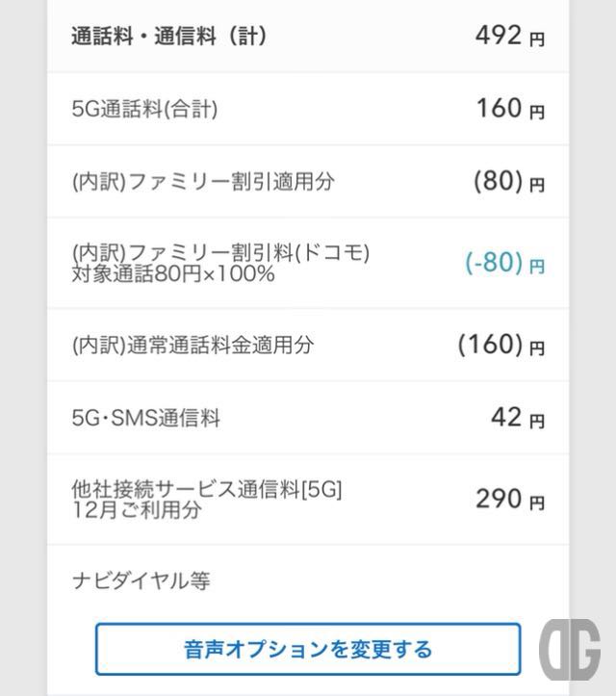The height and width of the screenshot is (696, 616).
Task: Click the 12月ご利用分 usage label
Action: (x=137, y=510)
